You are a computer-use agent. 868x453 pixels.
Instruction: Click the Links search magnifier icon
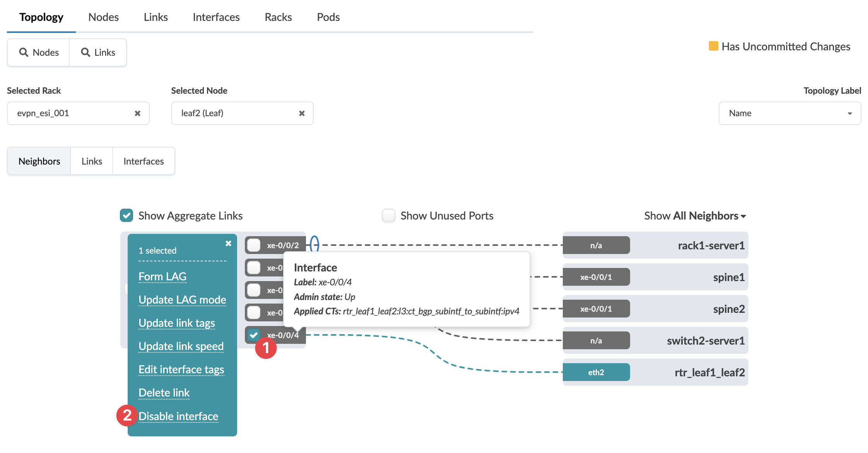85,52
